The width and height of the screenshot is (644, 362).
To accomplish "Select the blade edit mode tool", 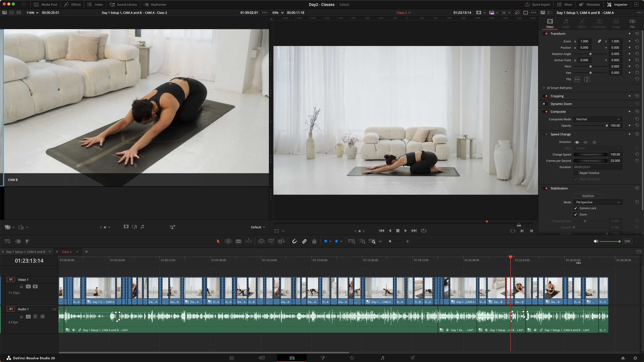I will pos(238,241).
